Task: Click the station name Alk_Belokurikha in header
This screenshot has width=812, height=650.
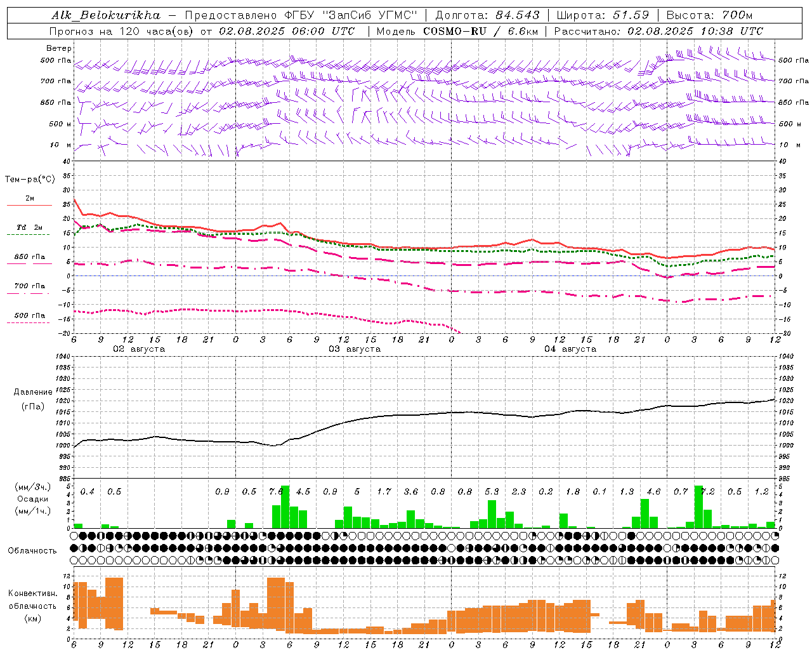Action: tap(107, 15)
